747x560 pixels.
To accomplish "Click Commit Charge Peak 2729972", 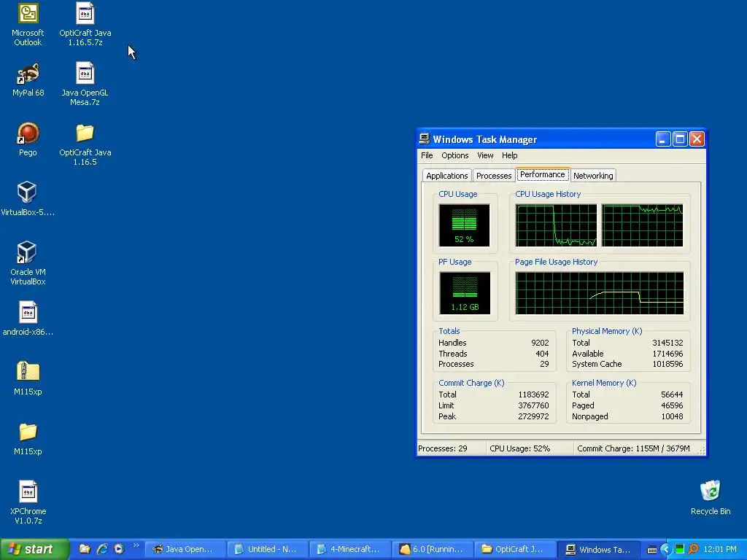I will point(533,416).
